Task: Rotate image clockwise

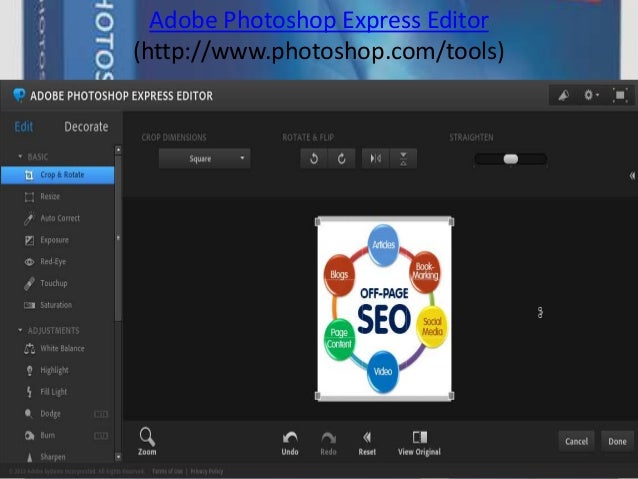Action: (x=341, y=158)
